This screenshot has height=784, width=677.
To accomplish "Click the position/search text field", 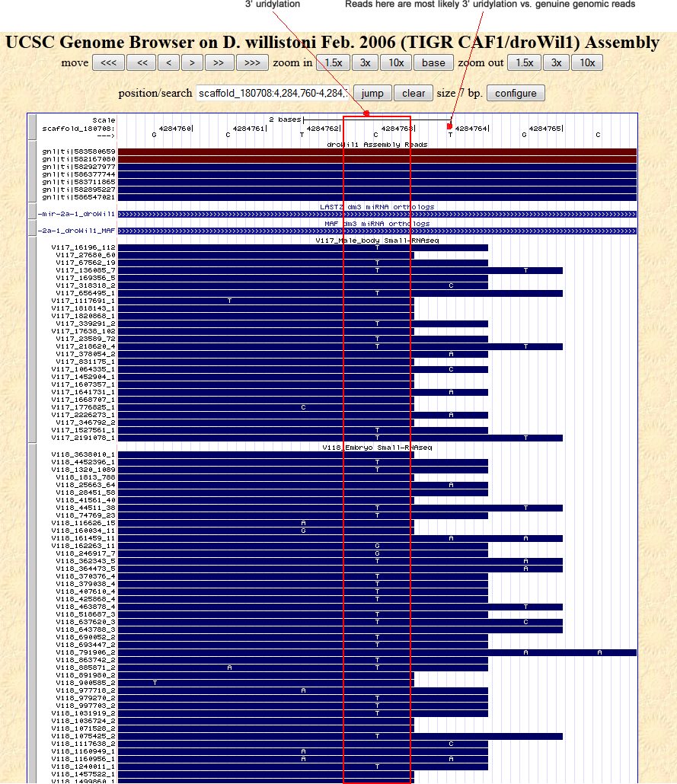I will click(273, 93).
